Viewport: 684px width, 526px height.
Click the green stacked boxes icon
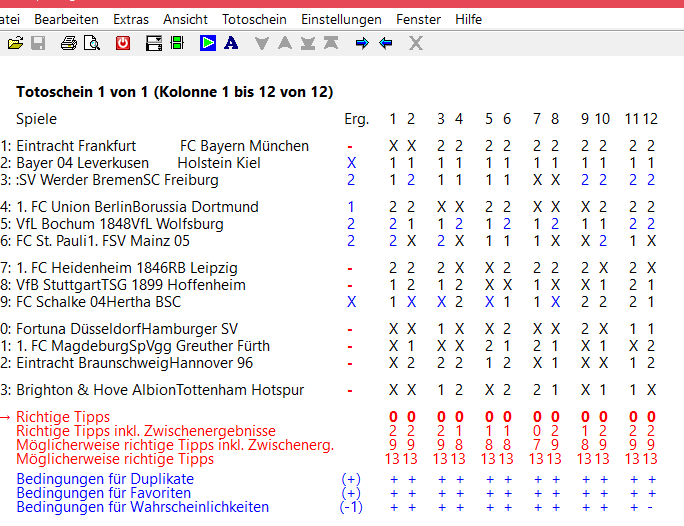(177, 43)
